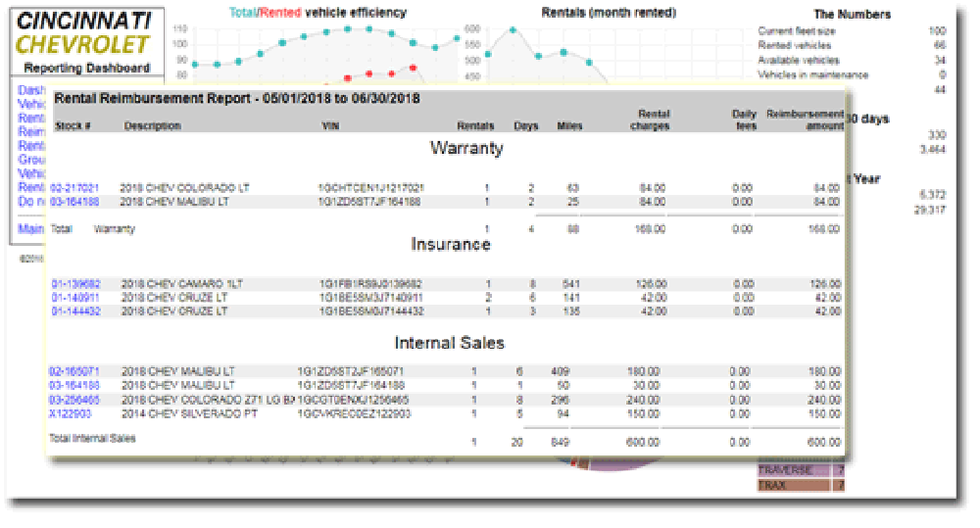This screenshot has width=980, height=528.
Task: Click the Days column header
Action: (526, 125)
